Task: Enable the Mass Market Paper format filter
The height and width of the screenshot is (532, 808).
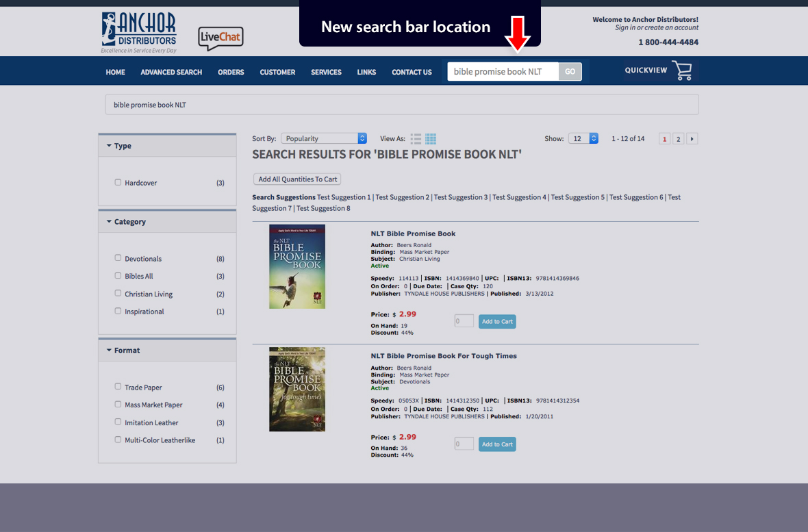Action: pos(118,404)
